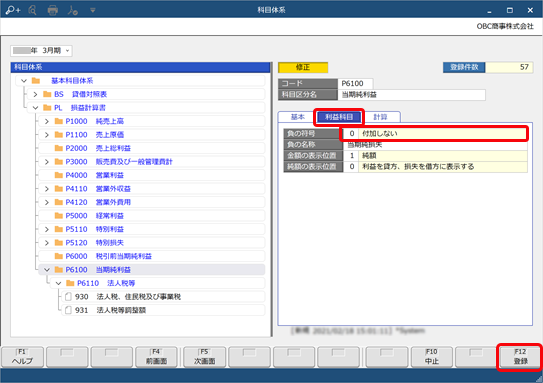
Task: Click the F1 ヘルプ button
Action: 23,357
